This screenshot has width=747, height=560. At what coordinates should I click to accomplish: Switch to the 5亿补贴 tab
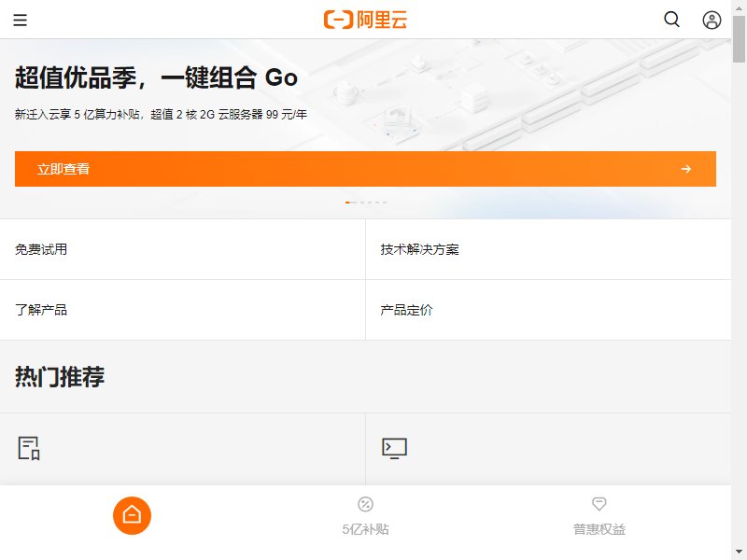click(x=365, y=516)
